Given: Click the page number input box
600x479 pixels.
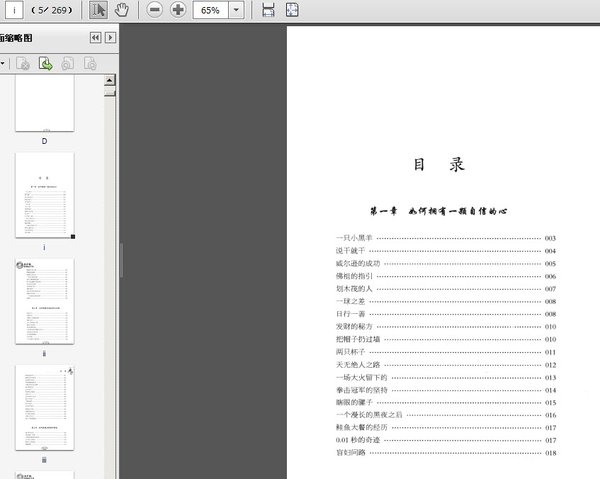Looking at the screenshot, I should coord(14,10).
